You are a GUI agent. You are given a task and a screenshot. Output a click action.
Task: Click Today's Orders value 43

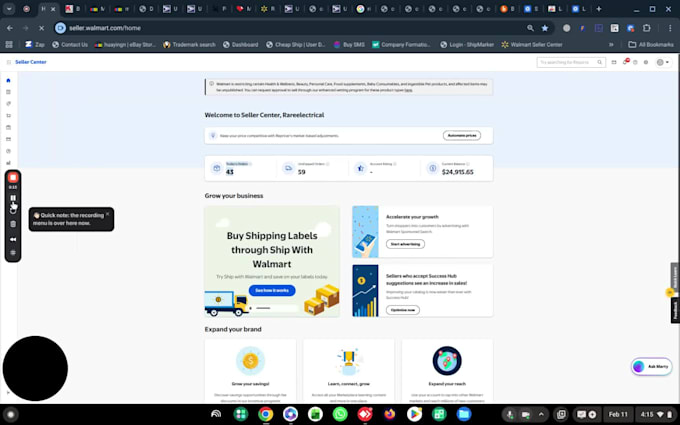[x=229, y=172]
